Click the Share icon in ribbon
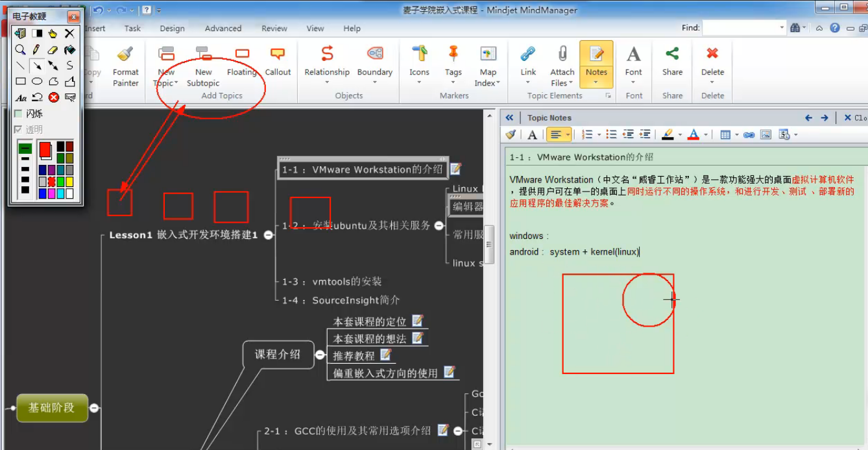Screen dimensions: 868x450 [672, 62]
